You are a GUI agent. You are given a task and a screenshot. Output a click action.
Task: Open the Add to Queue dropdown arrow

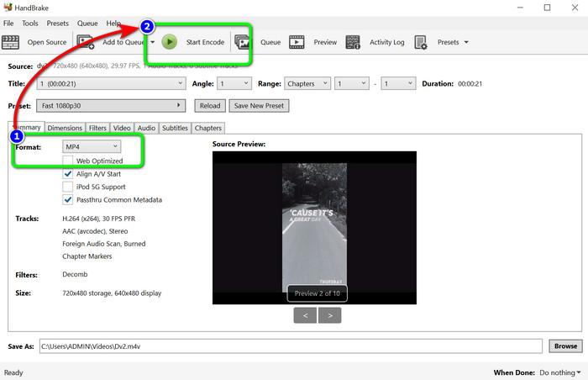point(153,42)
